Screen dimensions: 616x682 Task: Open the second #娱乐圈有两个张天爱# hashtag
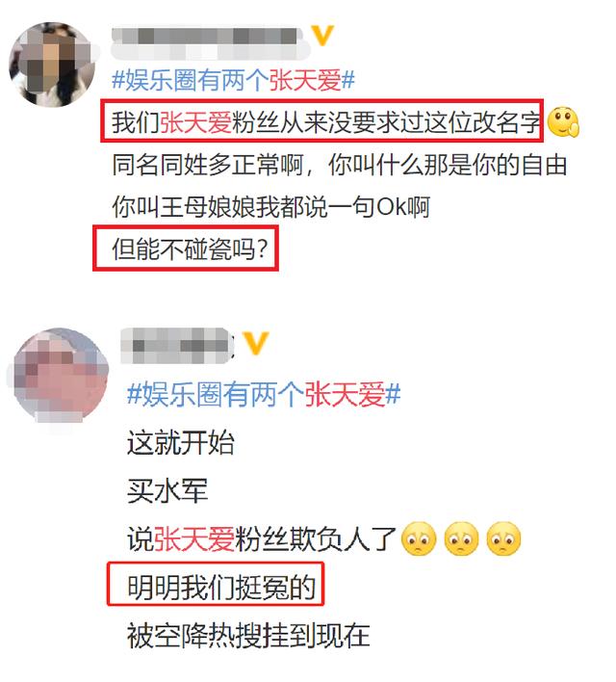click(264, 395)
